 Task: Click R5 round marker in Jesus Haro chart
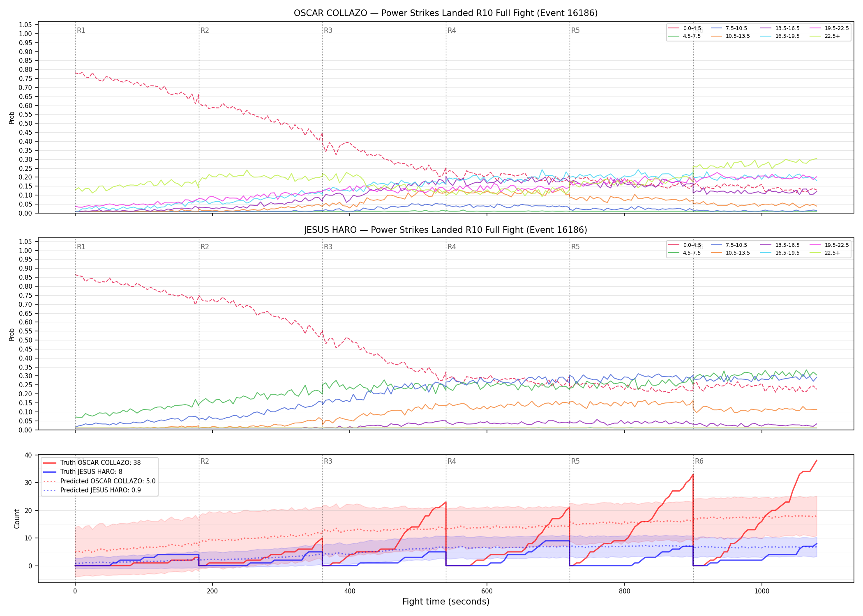coord(575,247)
